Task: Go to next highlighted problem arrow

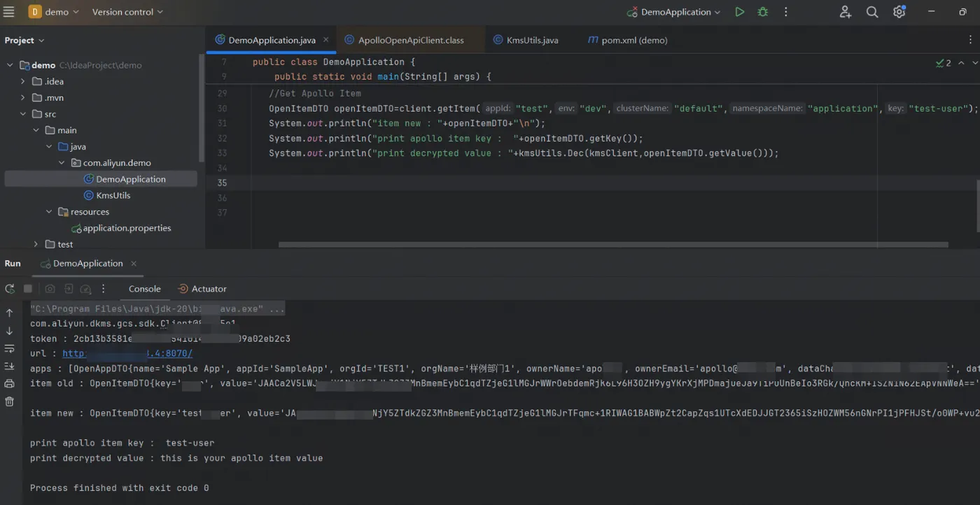Action: click(974, 63)
